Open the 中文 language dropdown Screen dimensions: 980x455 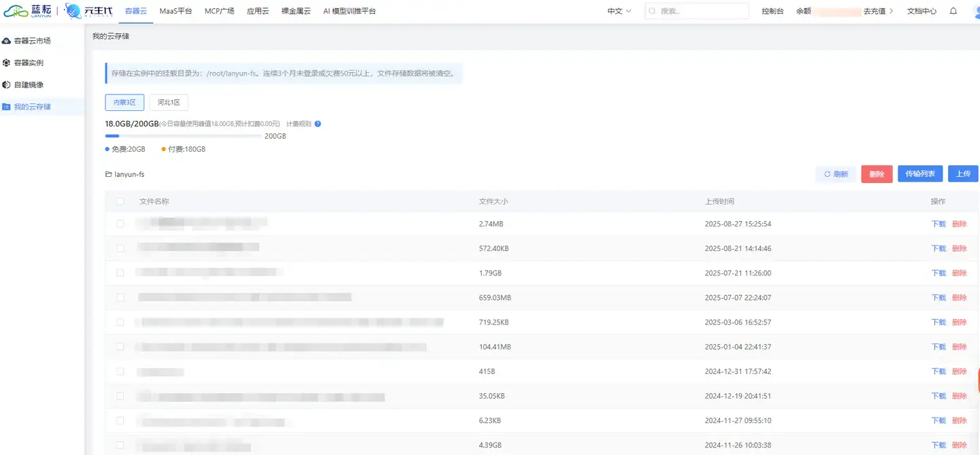[619, 12]
